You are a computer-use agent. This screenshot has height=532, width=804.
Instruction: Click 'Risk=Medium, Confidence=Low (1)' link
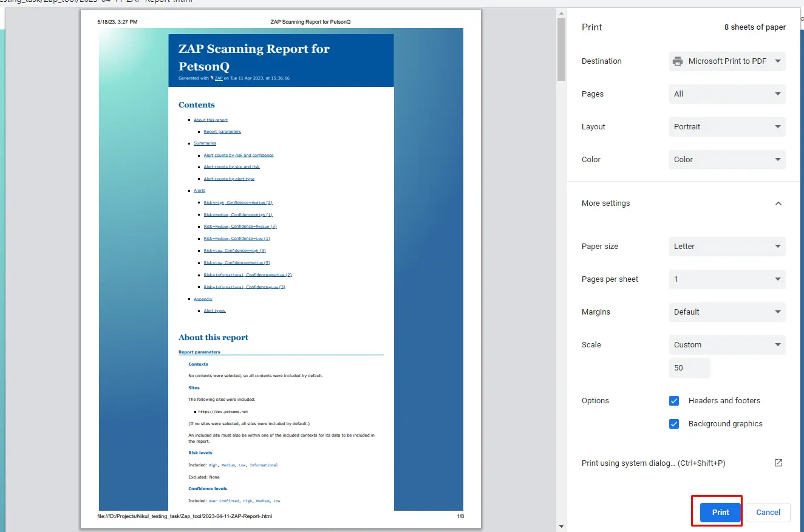click(237, 239)
